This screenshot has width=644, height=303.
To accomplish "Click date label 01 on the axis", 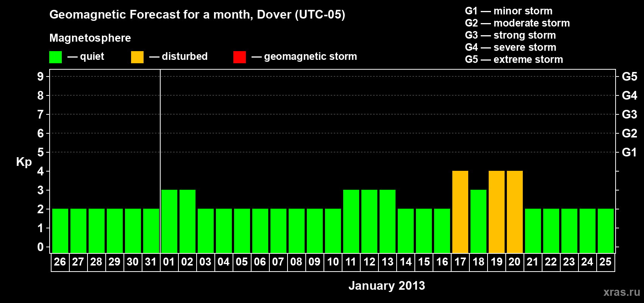I will coord(169,262).
